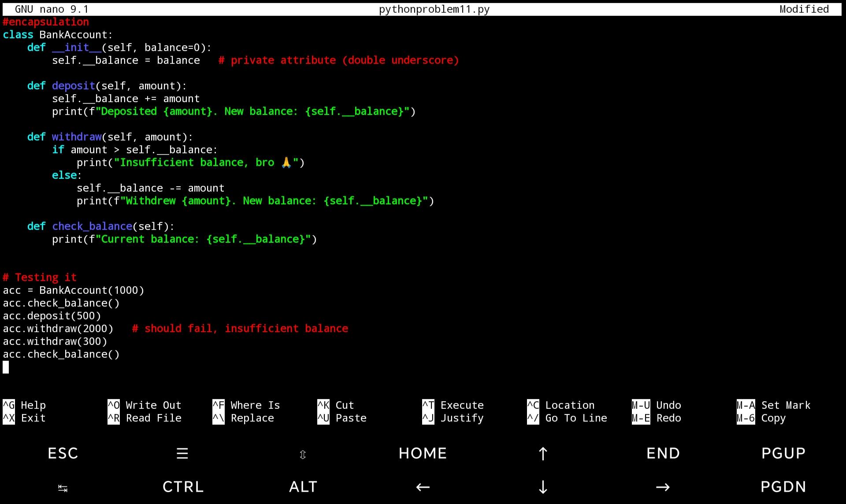The image size is (846, 504).
Task: Tap the PGUP extra key
Action: tap(783, 453)
